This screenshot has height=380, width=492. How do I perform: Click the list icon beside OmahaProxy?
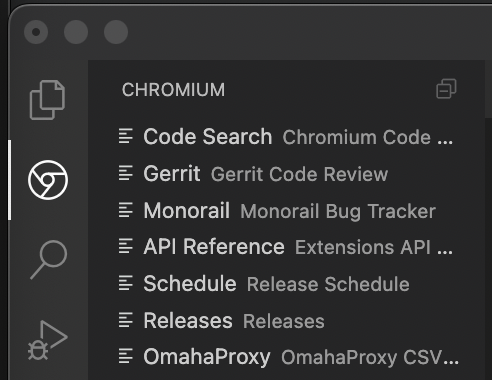[126, 356]
